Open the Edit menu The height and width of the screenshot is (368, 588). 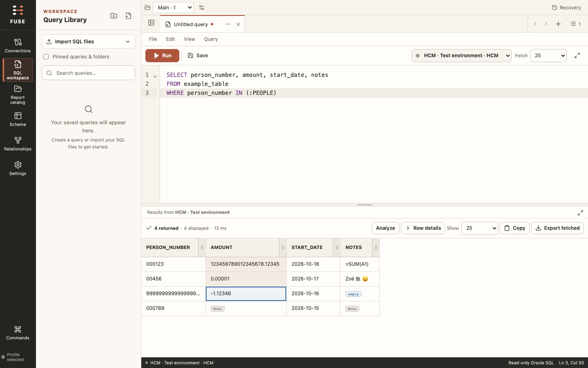(170, 39)
